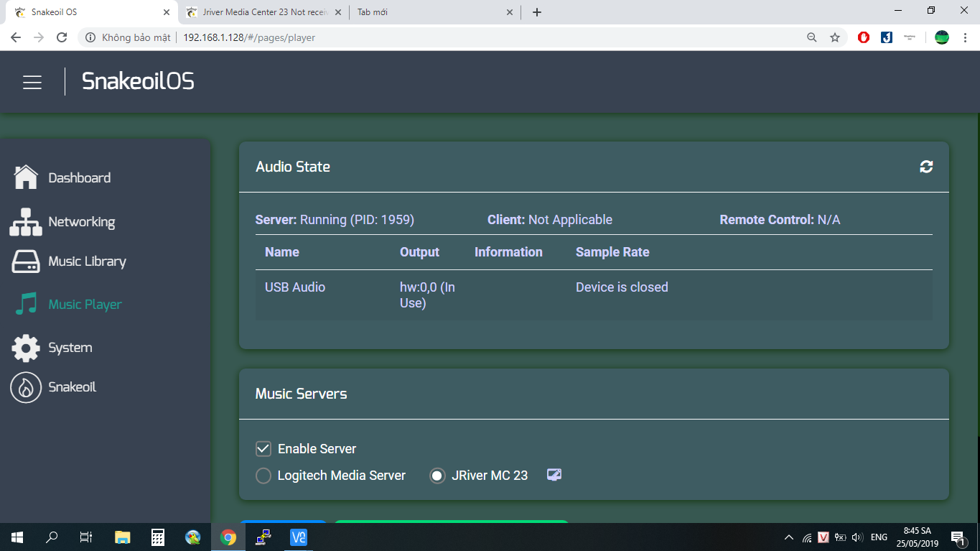Image resolution: width=980 pixels, height=551 pixels.
Task: Click the Client Not Applicable status
Action: [550, 220]
